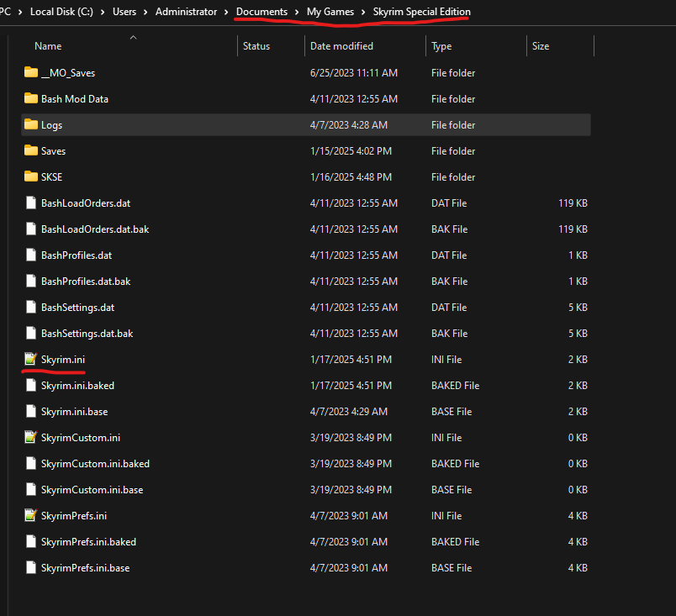Select the BashSettings.dat file icon
676x616 pixels.
(31, 307)
